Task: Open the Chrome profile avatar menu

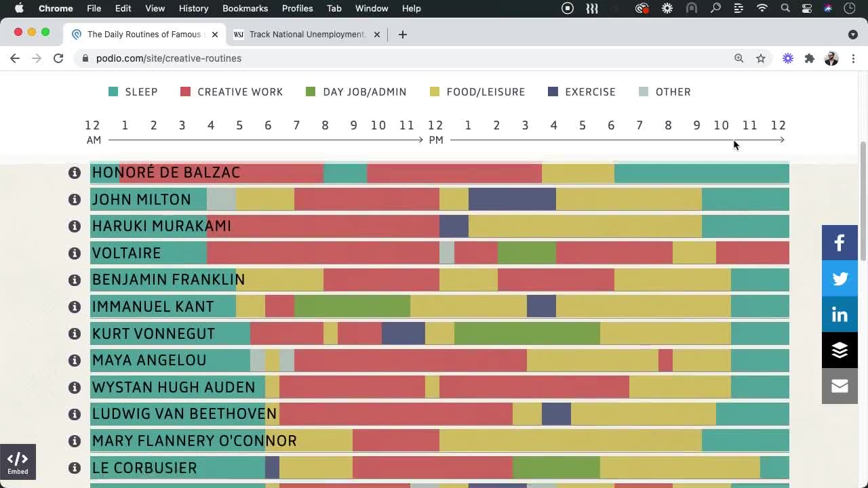Action: point(831,58)
